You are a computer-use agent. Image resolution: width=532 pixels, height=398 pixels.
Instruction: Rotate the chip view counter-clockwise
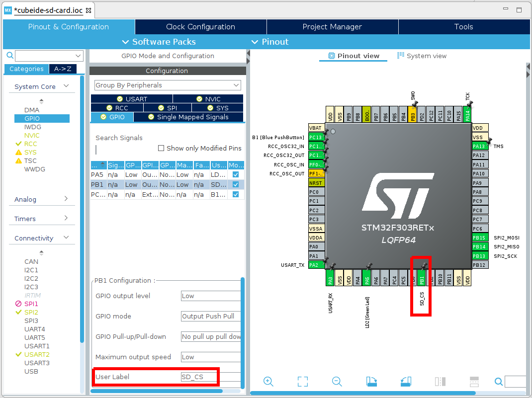click(x=406, y=381)
